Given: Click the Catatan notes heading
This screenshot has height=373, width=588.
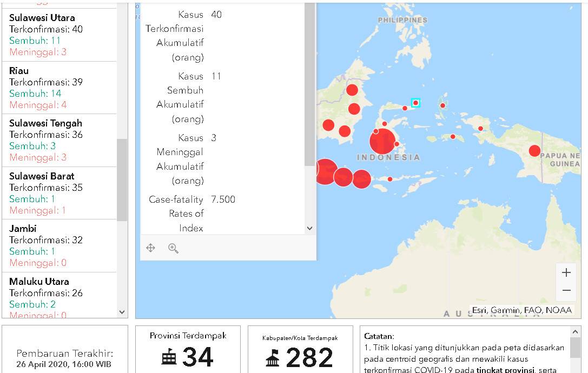Looking at the screenshot, I should (379, 336).
